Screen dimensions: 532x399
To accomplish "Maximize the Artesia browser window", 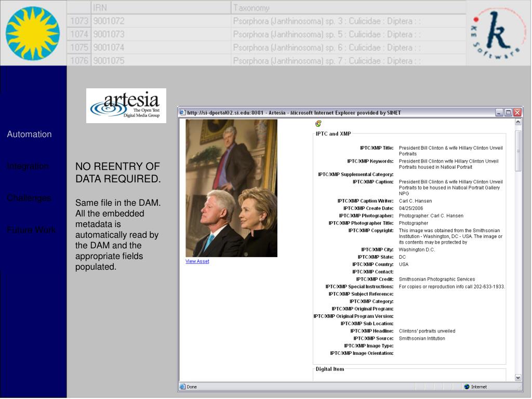I will tap(508, 113).
